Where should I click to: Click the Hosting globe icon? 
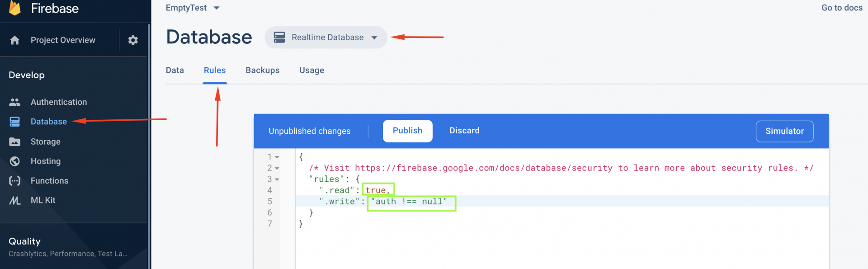[15, 161]
